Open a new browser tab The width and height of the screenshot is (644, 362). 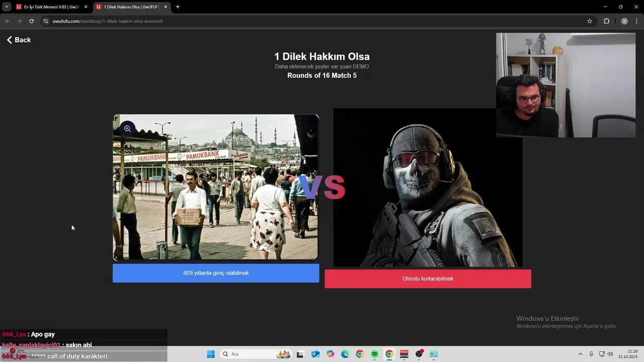click(x=178, y=7)
